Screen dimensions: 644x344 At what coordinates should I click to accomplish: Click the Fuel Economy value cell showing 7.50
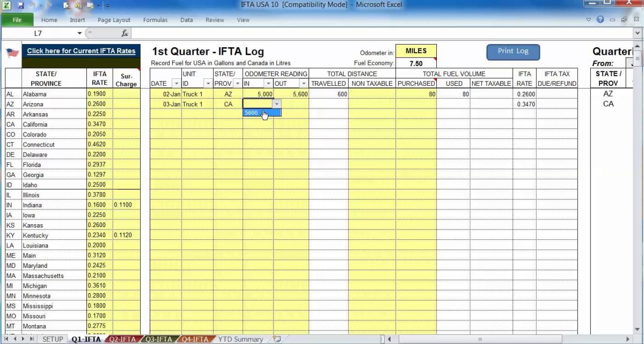[416, 63]
